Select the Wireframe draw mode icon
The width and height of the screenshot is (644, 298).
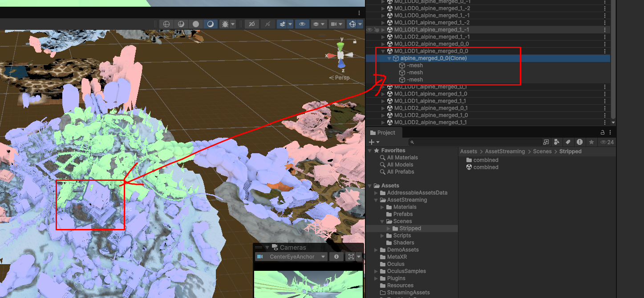[x=166, y=24]
